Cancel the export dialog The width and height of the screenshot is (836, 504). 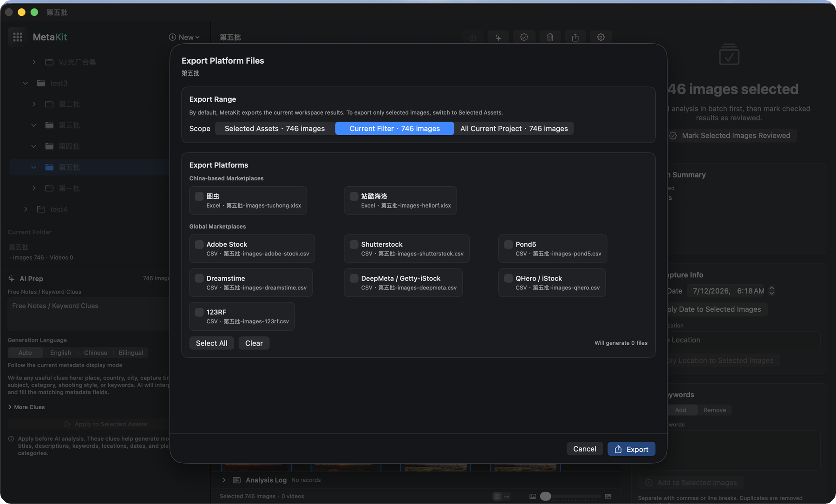585,449
